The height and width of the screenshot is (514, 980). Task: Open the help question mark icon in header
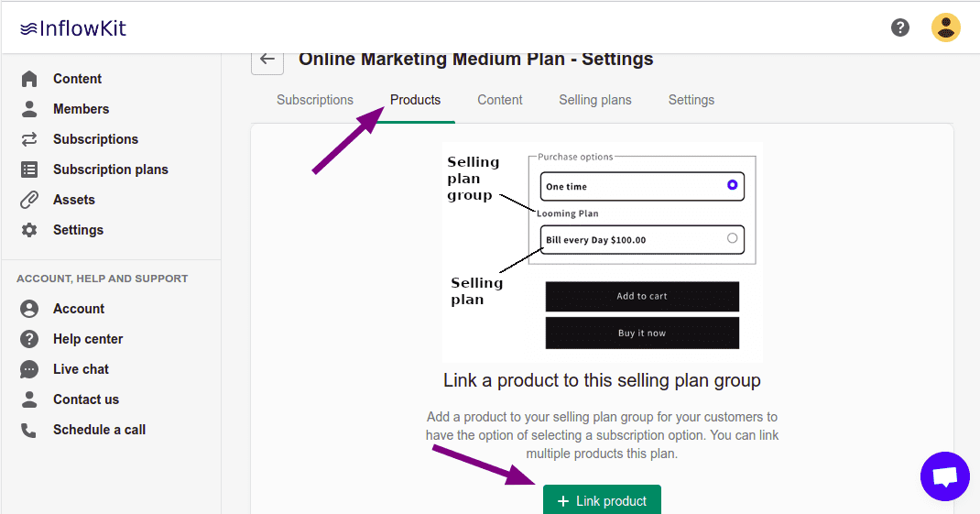click(x=900, y=27)
